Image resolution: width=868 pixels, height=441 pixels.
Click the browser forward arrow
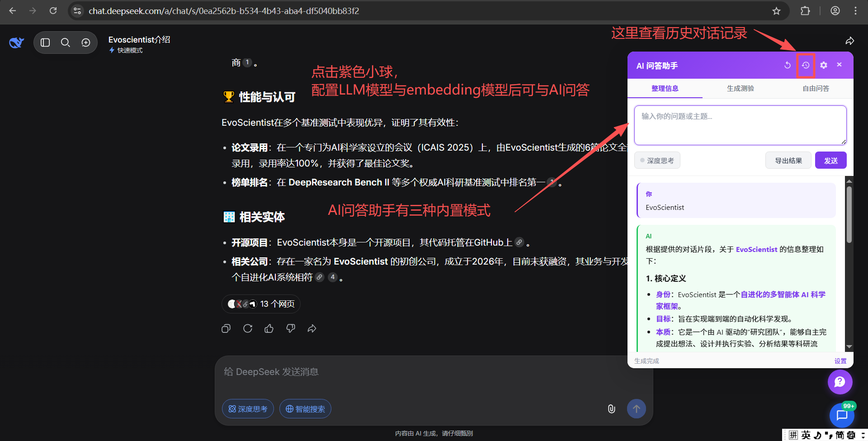33,11
